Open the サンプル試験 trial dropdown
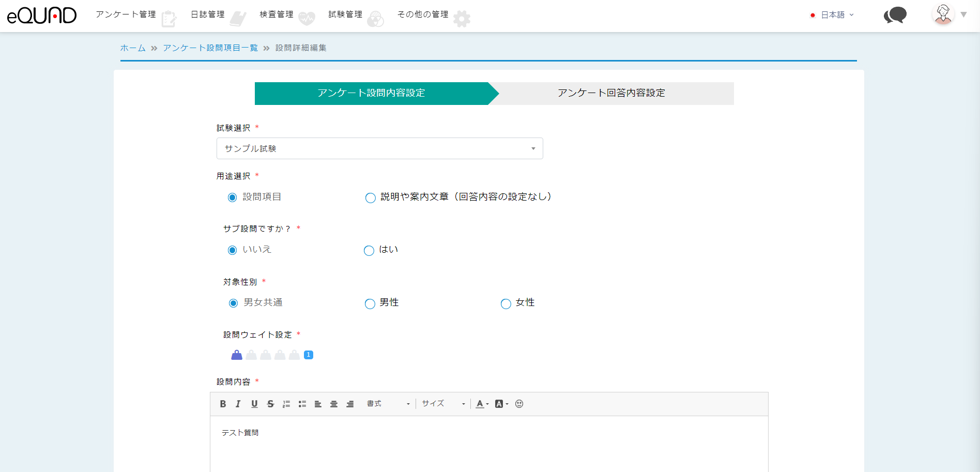 pos(379,148)
